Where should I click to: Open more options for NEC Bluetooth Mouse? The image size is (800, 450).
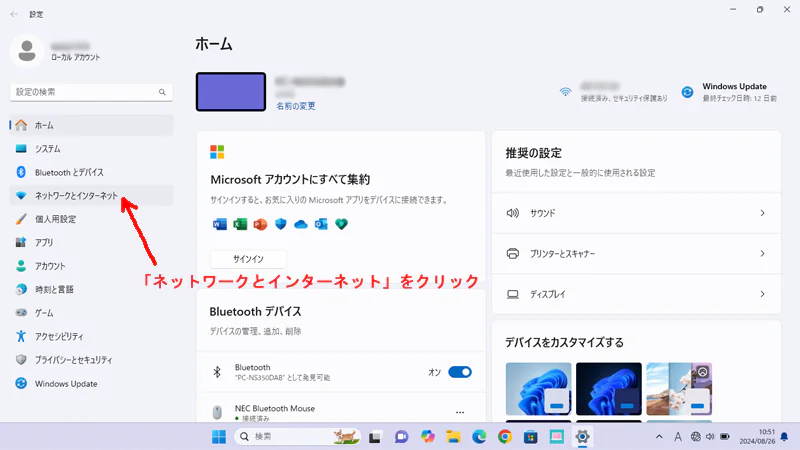[460, 412]
